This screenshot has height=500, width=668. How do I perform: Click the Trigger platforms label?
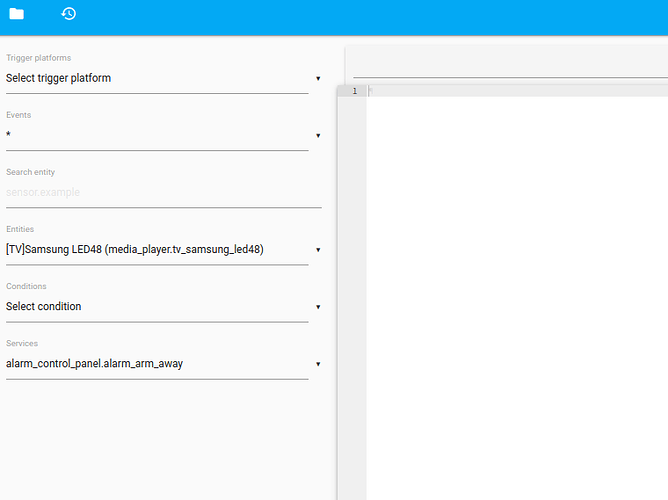(x=39, y=58)
